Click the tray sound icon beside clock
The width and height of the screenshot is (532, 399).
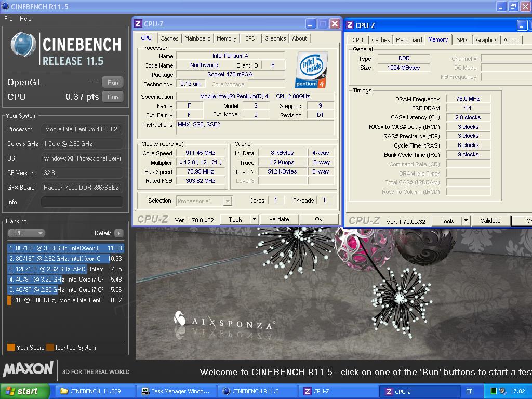coord(502,391)
